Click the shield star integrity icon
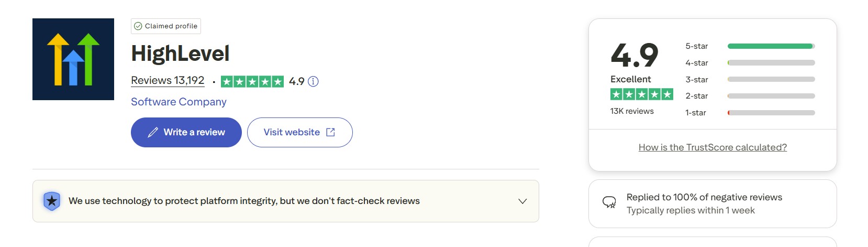 [51, 201]
